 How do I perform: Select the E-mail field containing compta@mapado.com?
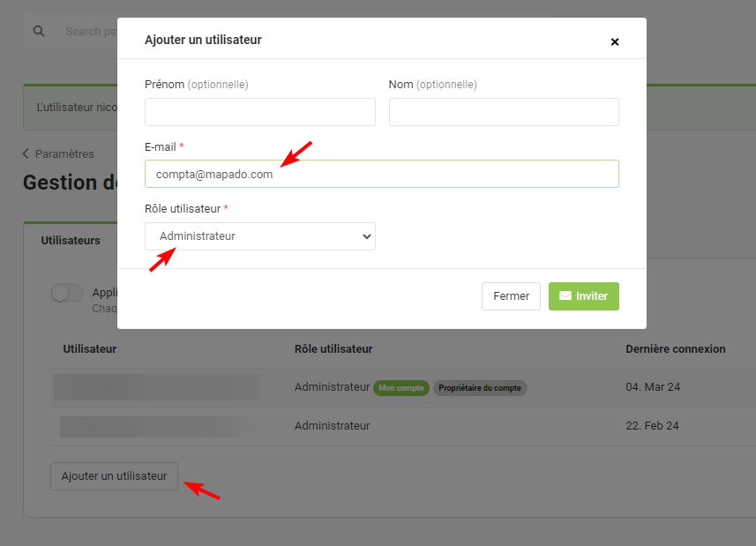[381, 174]
